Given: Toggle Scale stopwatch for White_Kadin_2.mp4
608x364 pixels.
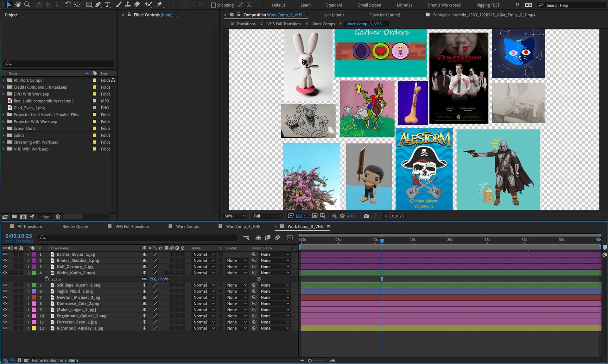Looking at the screenshot, I should (x=47, y=279).
